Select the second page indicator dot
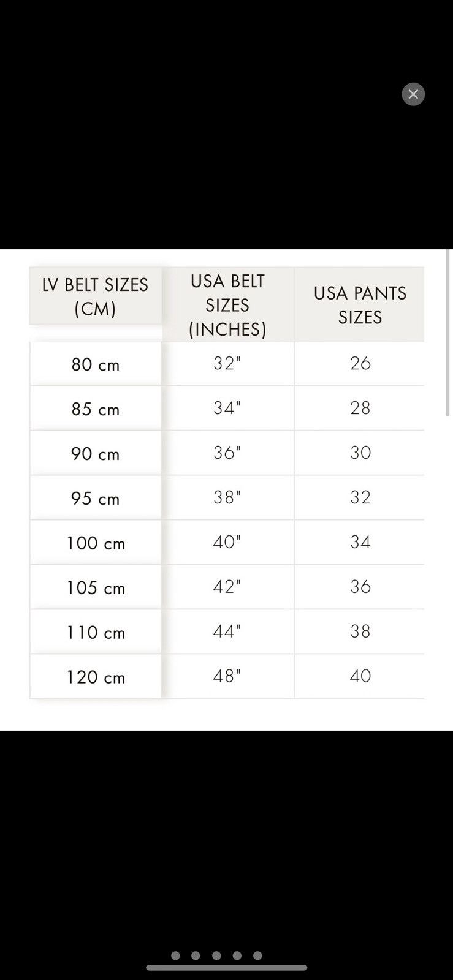The height and width of the screenshot is (980, 453). point(196,956)
